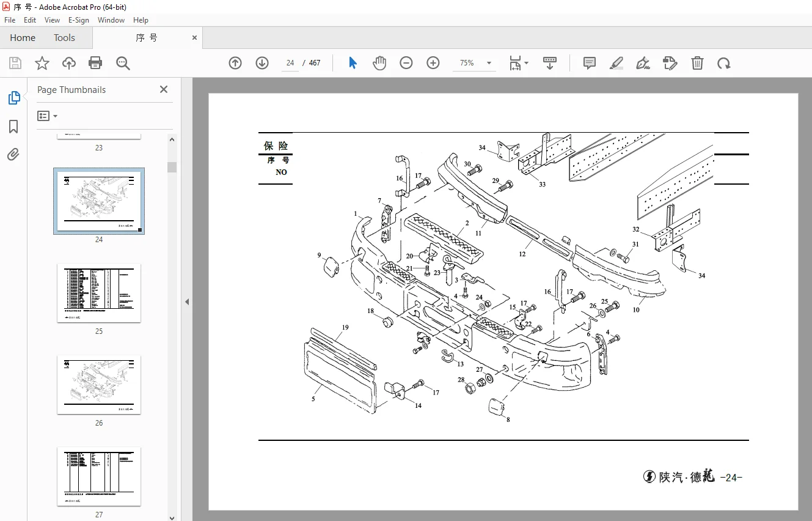Open the View menu

point(52,20)
